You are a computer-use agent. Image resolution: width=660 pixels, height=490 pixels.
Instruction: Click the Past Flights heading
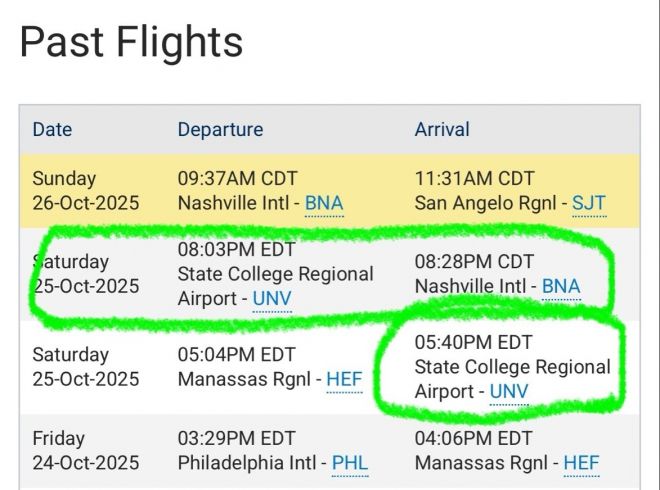point(131,42)
